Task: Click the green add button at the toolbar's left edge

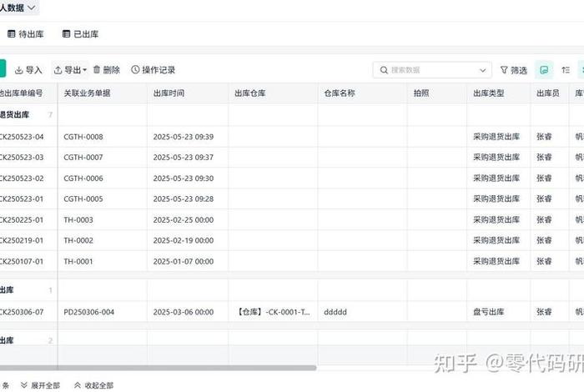Action: pyautogui.click(x=3, y=69)
